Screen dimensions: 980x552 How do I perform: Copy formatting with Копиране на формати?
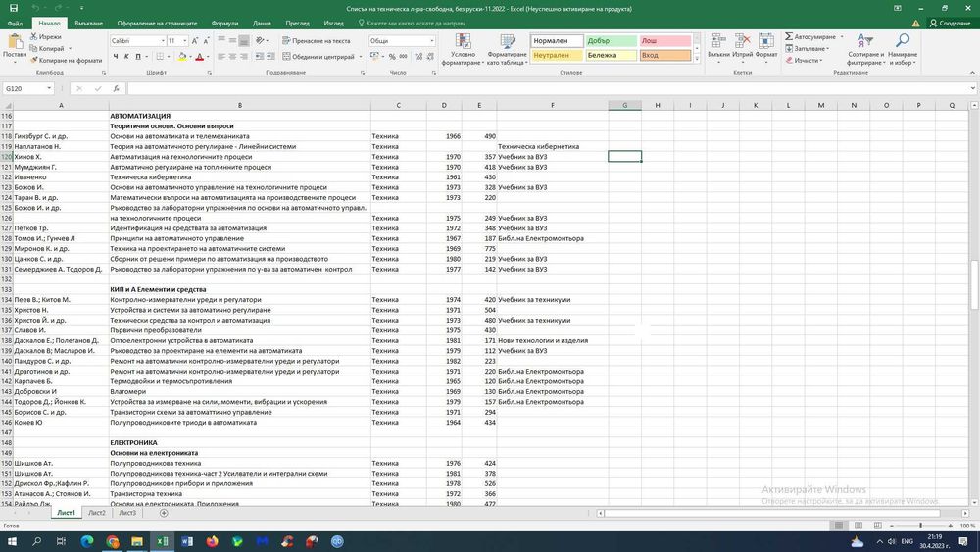point(67,61)
